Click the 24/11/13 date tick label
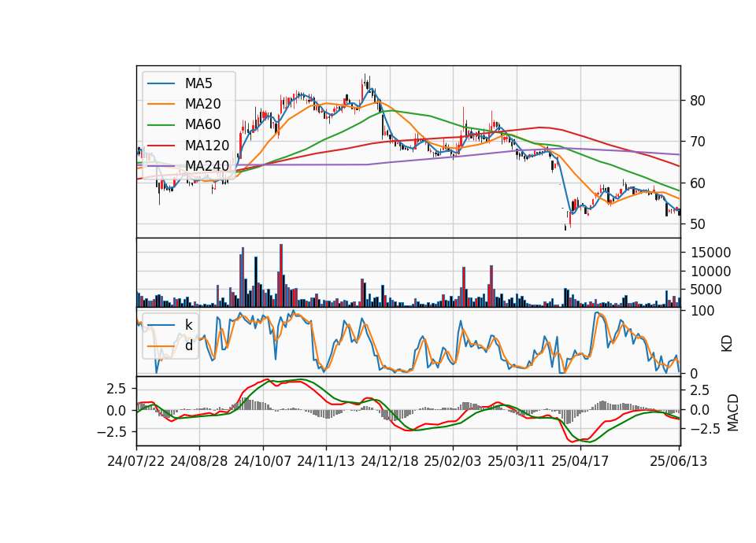This screenshot has width=756, height=543. (x=326, y=461)
